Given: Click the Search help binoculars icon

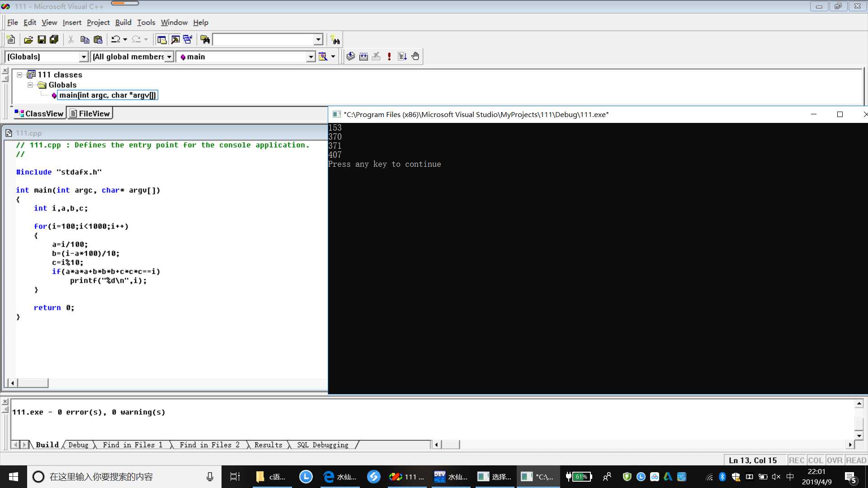Looking at the screenshot, I should pyautogui.click(x=335, y=40).
